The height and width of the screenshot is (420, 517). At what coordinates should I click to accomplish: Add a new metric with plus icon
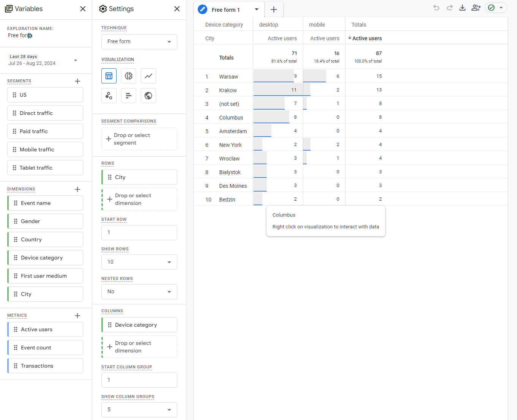77,316
